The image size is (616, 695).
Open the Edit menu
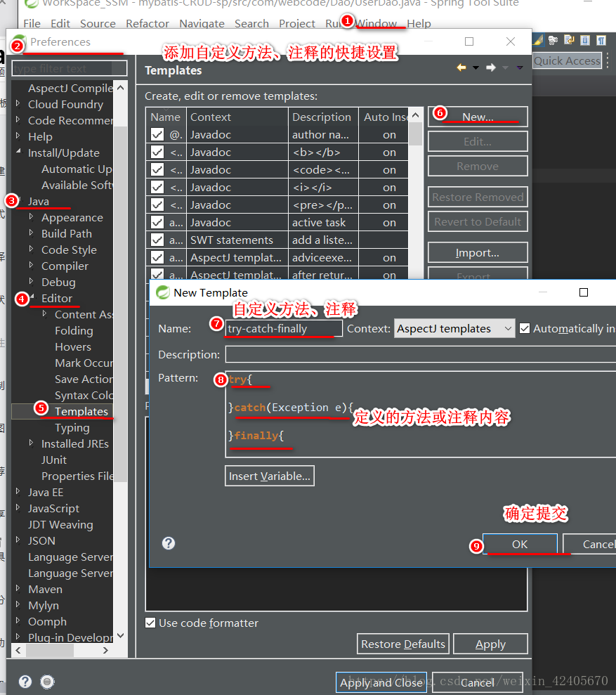(x=60, y=23)
